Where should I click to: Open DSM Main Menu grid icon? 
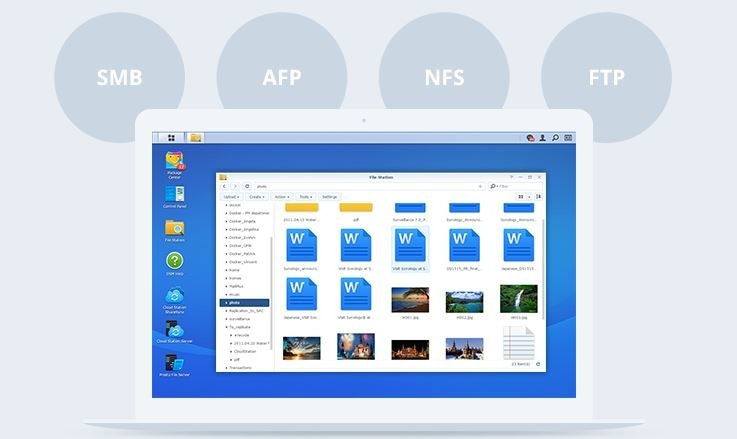[171, 138]
